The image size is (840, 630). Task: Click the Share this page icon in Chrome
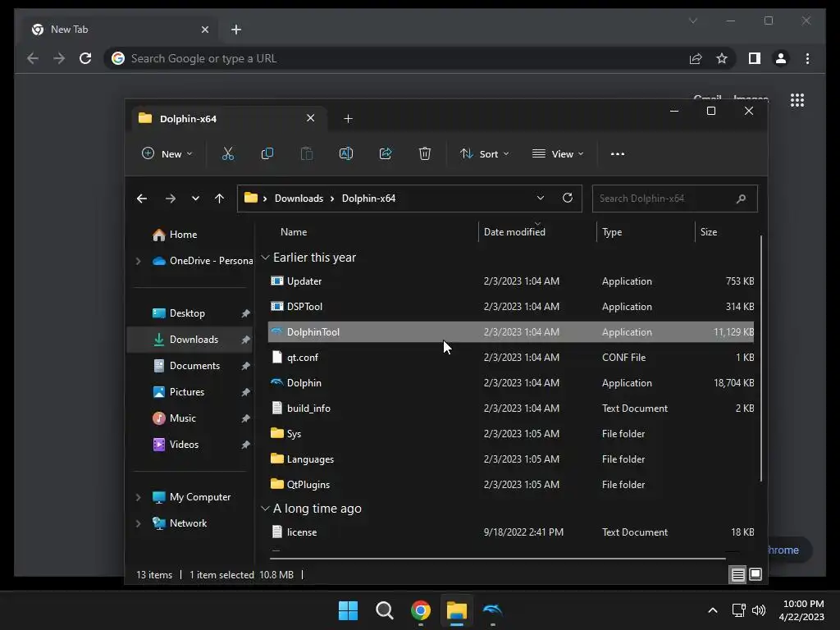pos(696,58)
